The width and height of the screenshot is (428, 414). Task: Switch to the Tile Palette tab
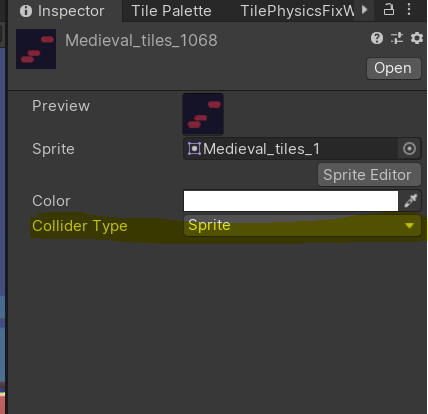(171, 11)
